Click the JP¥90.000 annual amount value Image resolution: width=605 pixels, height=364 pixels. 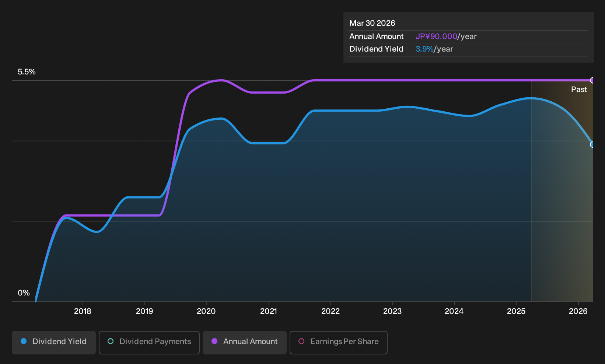click(436, 36)
